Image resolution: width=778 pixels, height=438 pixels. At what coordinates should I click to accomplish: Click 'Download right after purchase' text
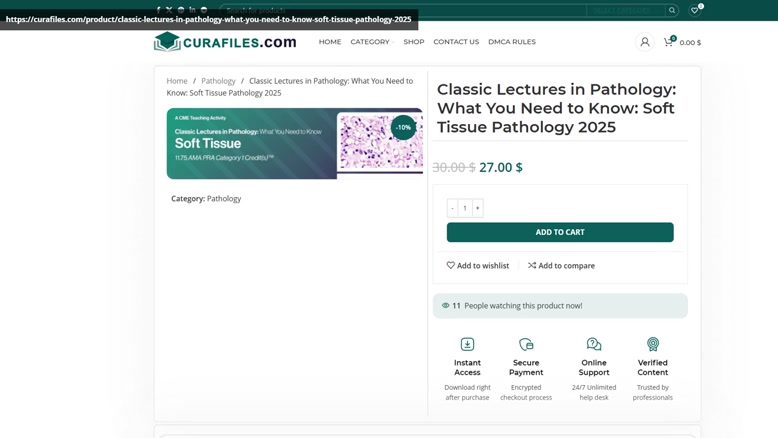(467, 392)
